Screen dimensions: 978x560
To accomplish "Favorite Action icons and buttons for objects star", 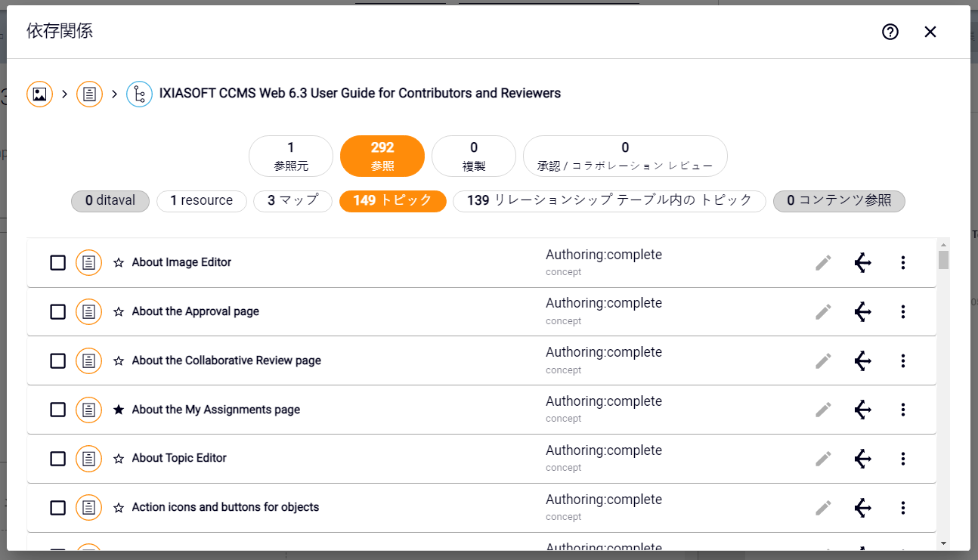I will pos(119,508).
